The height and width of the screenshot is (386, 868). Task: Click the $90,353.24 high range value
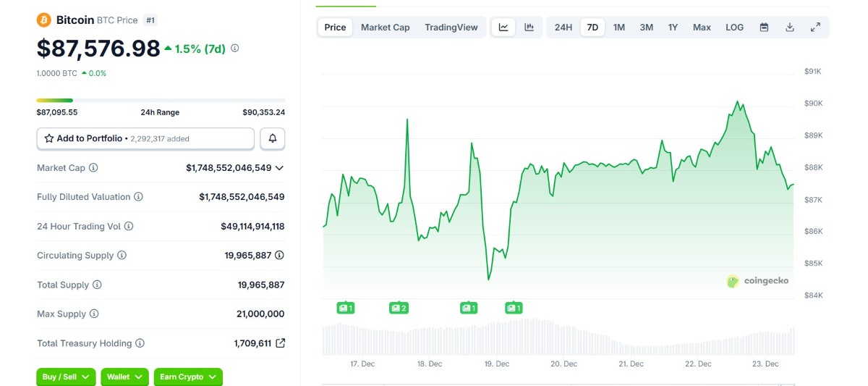[x=263, y=112]
